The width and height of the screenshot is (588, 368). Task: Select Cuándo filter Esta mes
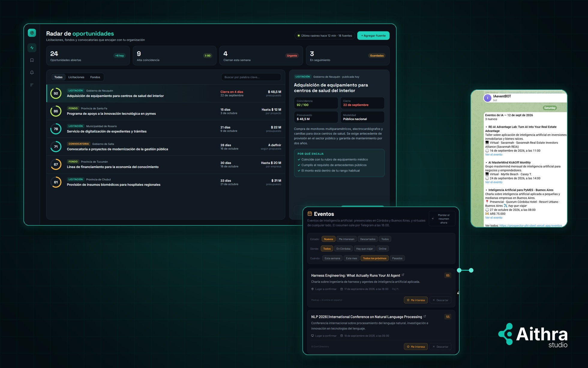(x=352, y=258)
